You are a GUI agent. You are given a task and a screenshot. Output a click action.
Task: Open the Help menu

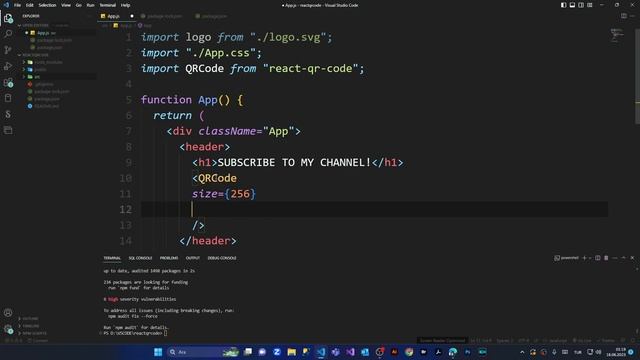click(x=125, y=5)
